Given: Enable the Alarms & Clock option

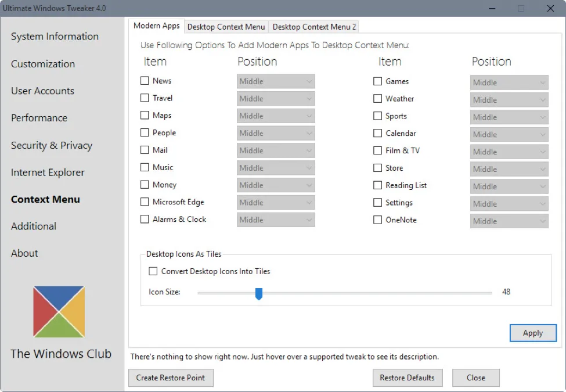Looking at the screenshot, I should click(x=145, y=219).
